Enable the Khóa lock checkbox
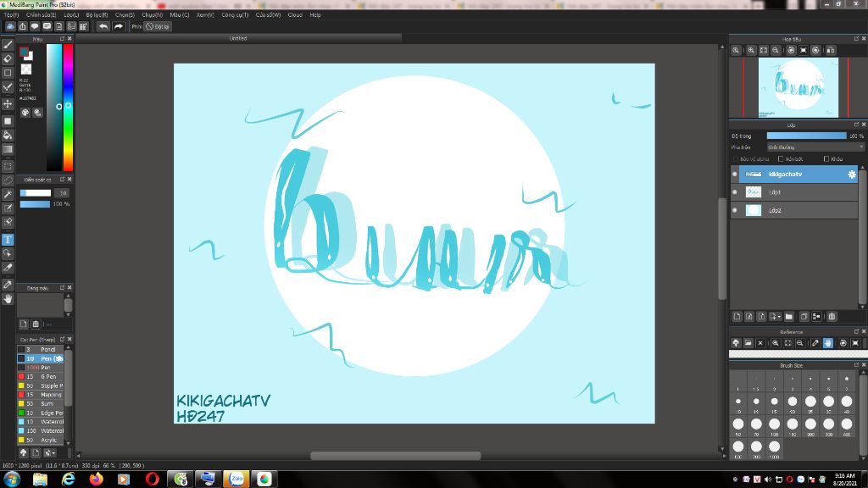The height and width of the screenshot is (488, 868). (826, 158)
